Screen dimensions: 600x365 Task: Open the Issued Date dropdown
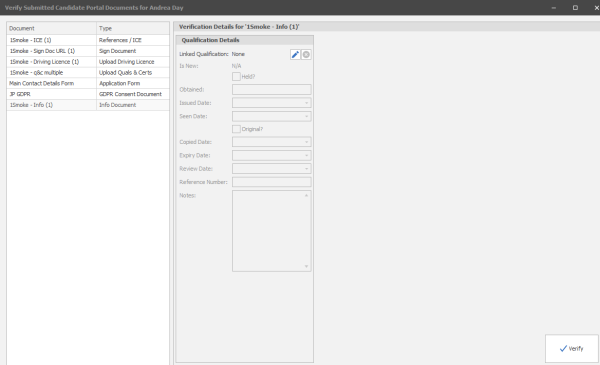pyautogui.click(x=307, y=103)
